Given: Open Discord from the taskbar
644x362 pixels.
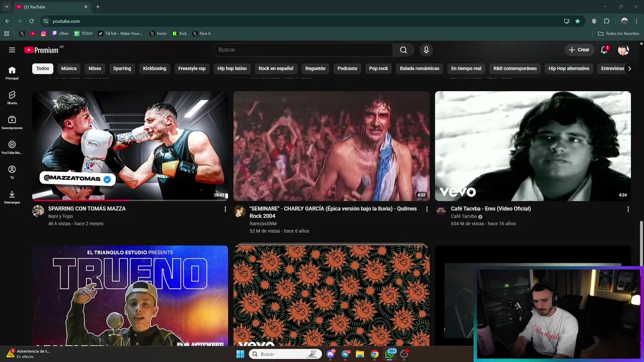Looking at the screenshot, I should click(x=331, y=354).
